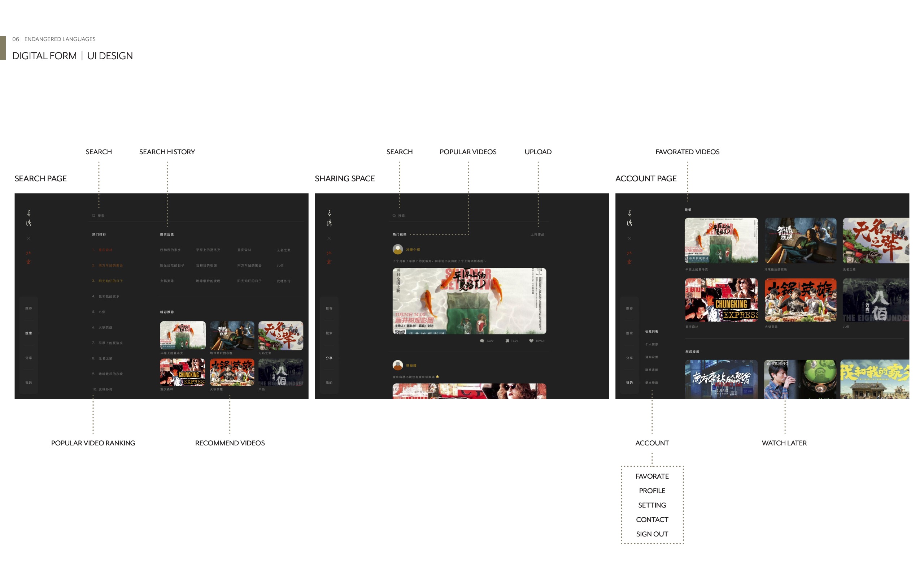Image resolution: width=924 pixels, height=578 pixels.
Task: Select 联系客服 in the account menu
Action: (652, 370)
